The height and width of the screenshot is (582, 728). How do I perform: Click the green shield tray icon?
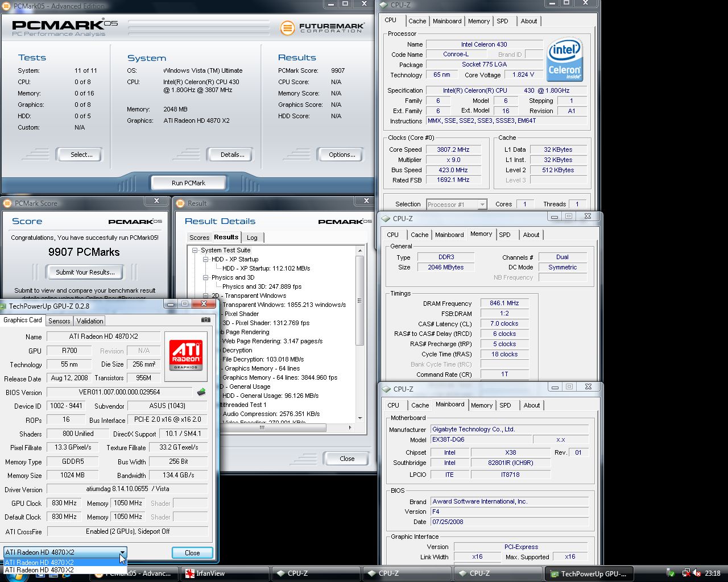point(671,573)
